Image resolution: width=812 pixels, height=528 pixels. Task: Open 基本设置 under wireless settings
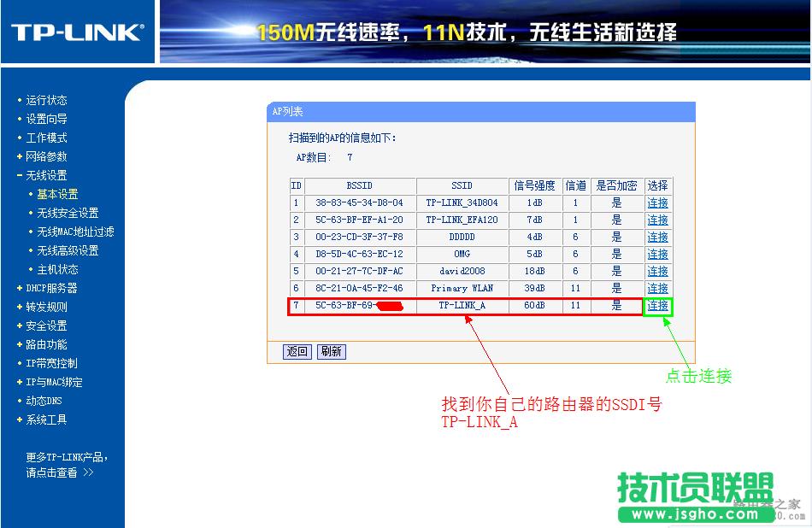click(x=57, y=194)
